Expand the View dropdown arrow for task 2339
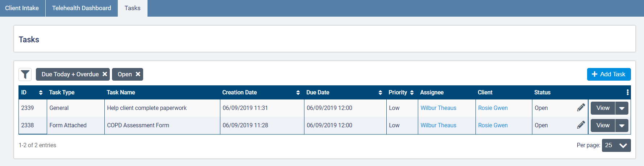The height and width of the screenshot is (166, 644). [622, 108]
